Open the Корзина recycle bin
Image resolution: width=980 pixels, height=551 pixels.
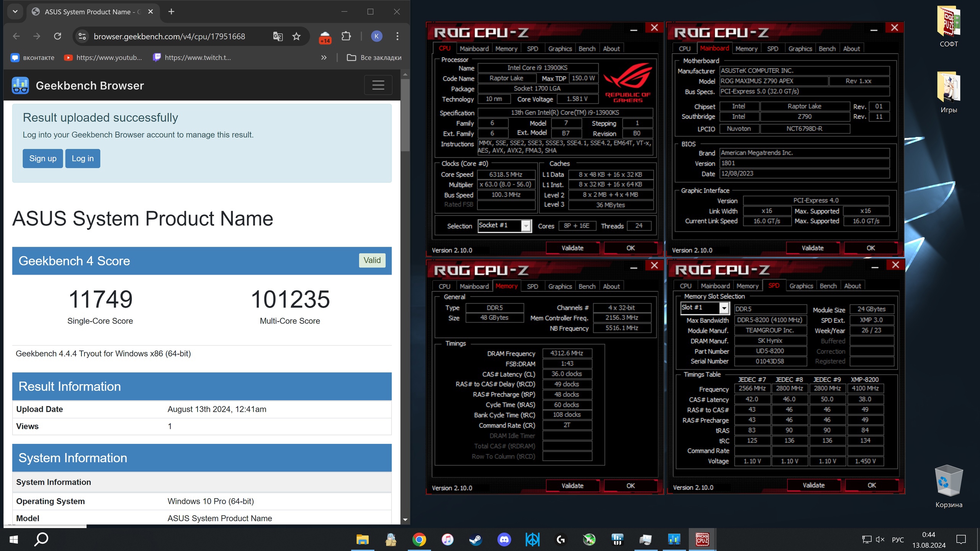pyautogui.click(x=949, y=486)
